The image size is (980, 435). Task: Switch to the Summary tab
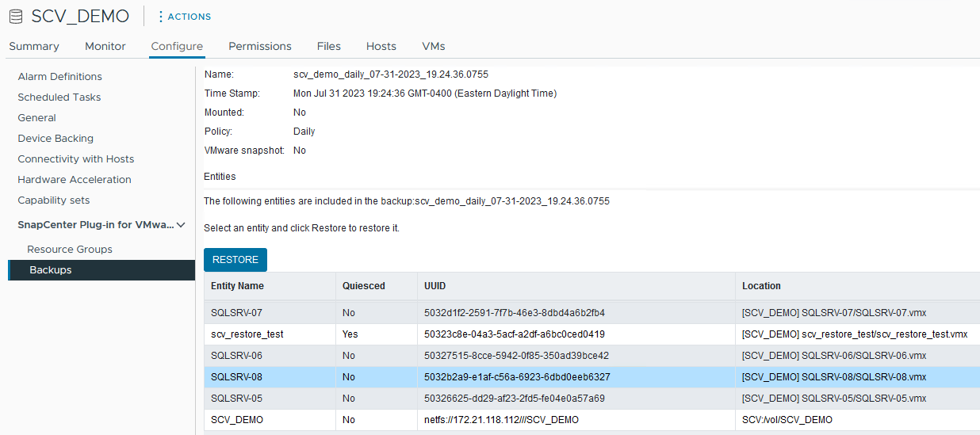tap(34, 46)
